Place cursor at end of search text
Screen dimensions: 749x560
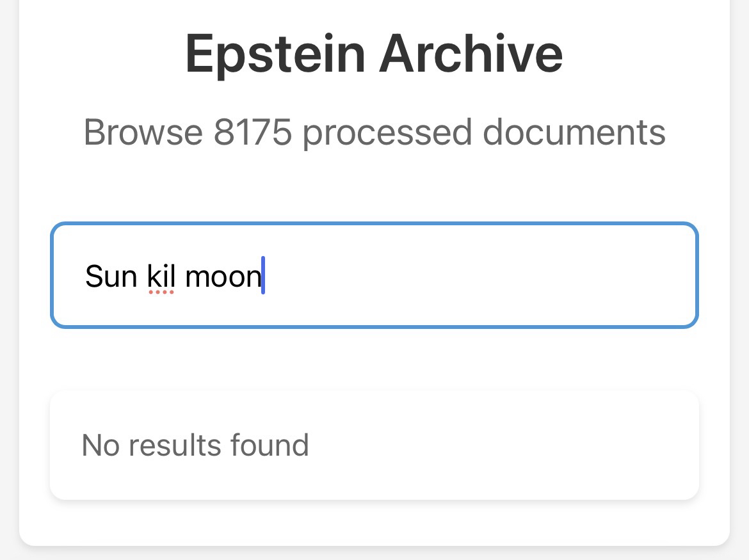point(264,276)
